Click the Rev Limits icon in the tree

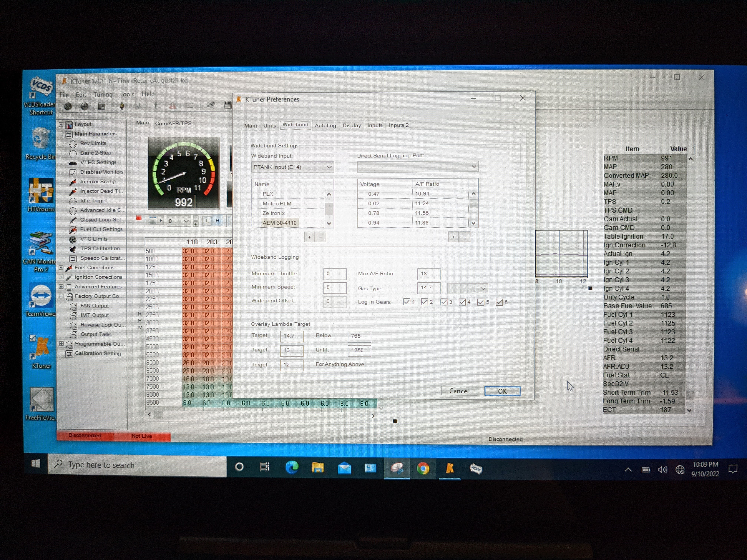pyautogui.click(x=73, y=144)
